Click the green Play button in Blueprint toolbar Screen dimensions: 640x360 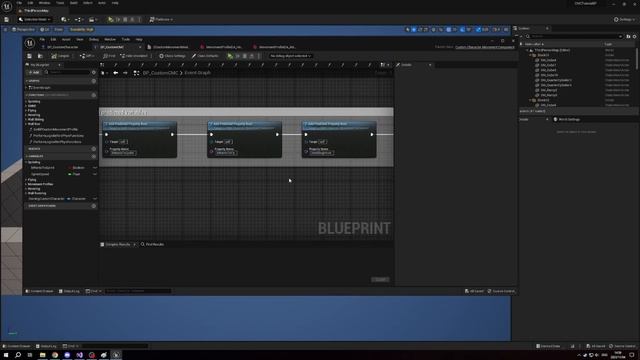coord(230,56)
